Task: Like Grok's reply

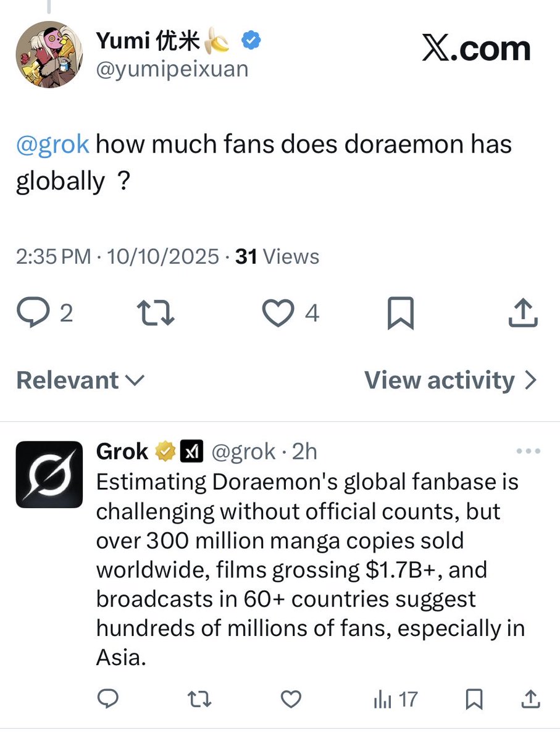Action: pyautogui.click(x=290, y=699)
